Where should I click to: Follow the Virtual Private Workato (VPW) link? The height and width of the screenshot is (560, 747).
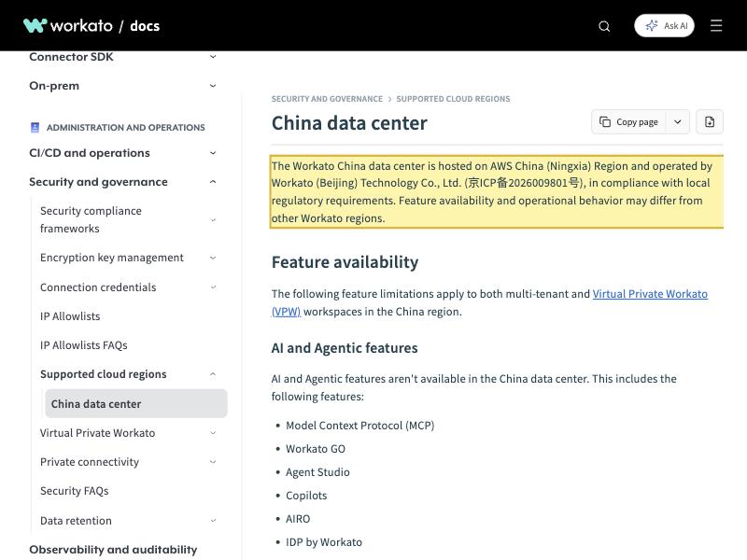[x=650, y=294]
